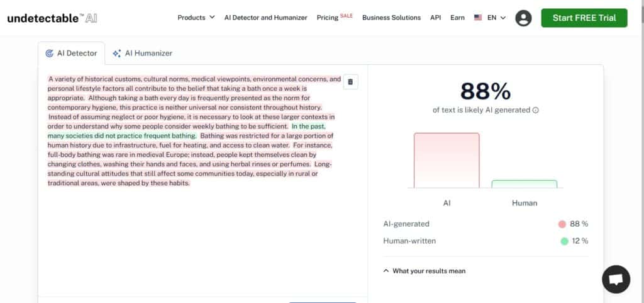Open the Business Solutions link
Image resolution: width=644 pixels, height=303 pixels.
[x=391, y=18]
